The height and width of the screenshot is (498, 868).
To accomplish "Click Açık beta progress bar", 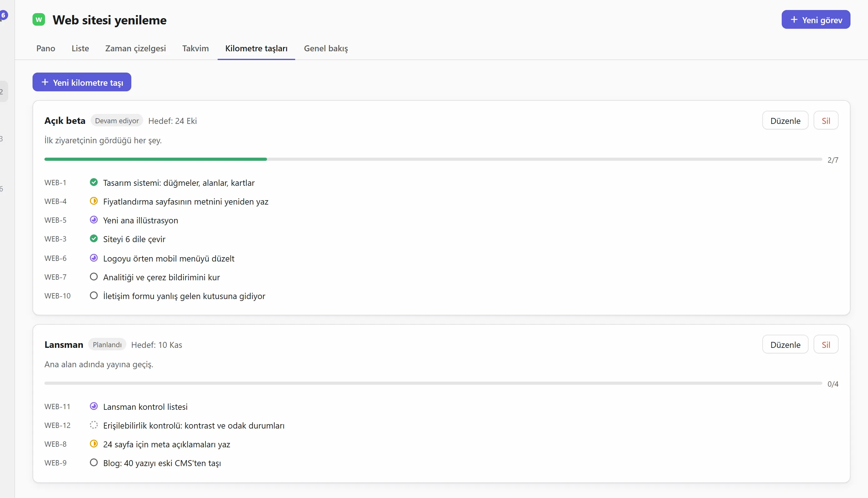I will (433, 160).
